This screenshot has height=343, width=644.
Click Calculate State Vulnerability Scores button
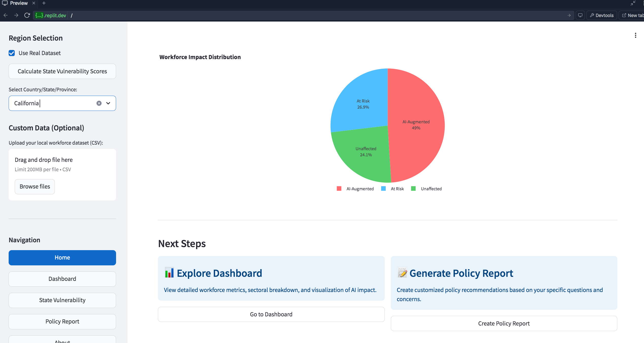click(x=62, y=71)
